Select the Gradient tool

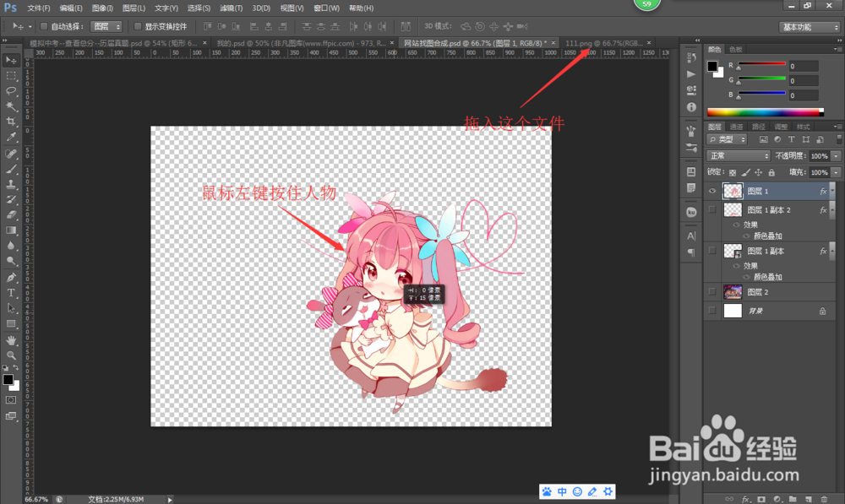[11, 230]
